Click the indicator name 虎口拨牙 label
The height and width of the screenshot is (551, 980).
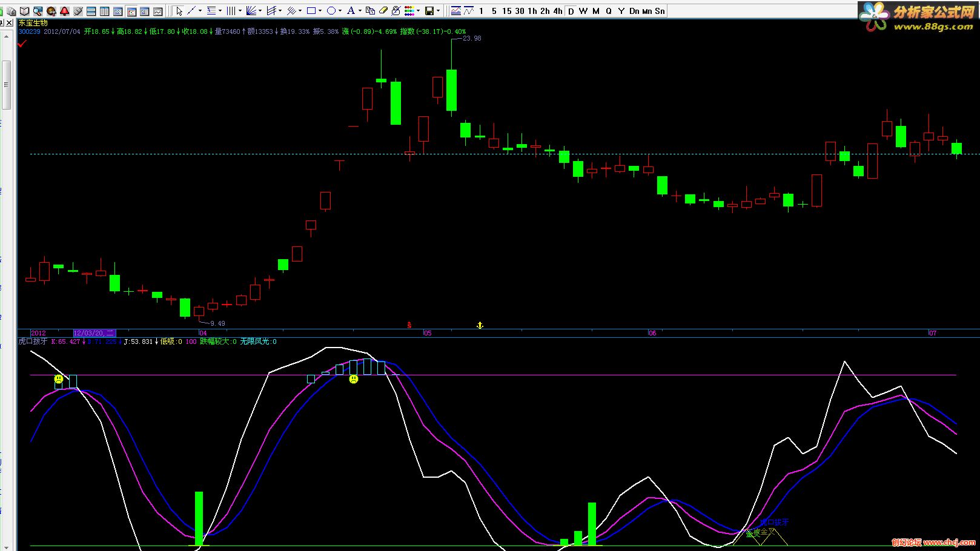tap(33, 341)
